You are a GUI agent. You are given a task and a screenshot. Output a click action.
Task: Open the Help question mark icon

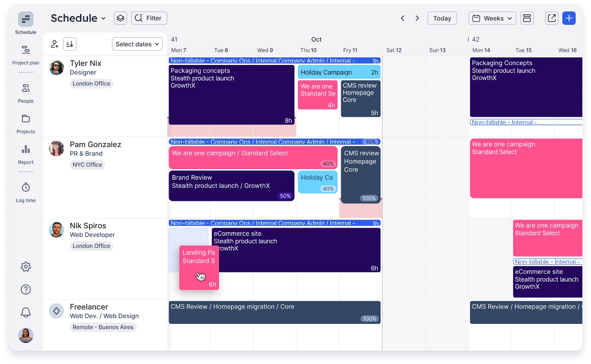click(x=26, y=289)
